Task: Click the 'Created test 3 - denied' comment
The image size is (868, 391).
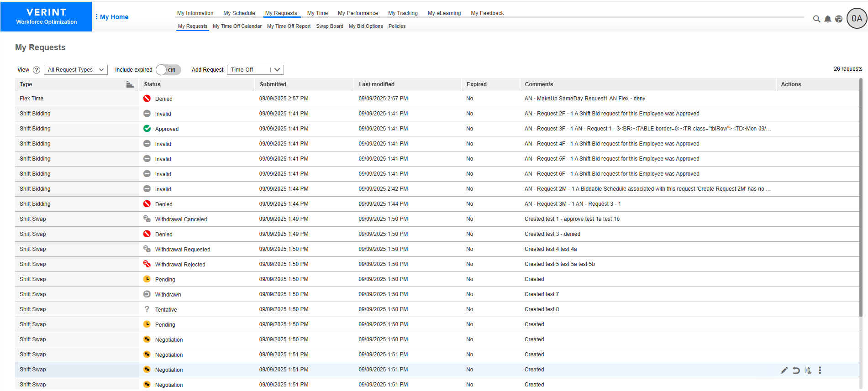Action: click(552, 234)
